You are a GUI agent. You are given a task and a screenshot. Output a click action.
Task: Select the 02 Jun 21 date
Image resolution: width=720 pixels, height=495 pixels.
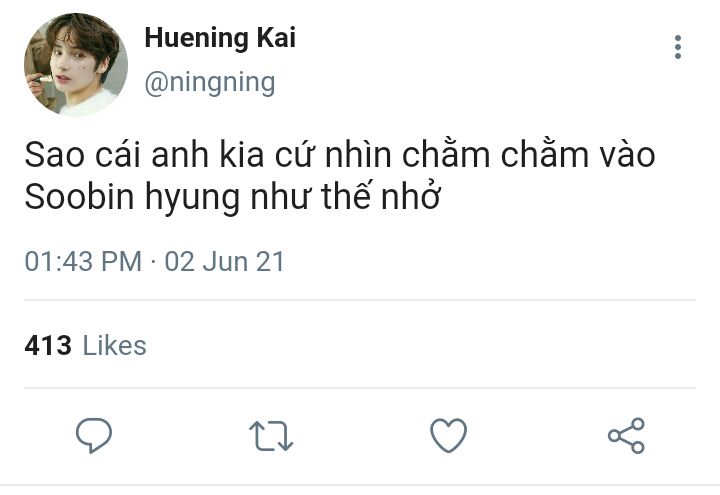click(x=225, y=262)
